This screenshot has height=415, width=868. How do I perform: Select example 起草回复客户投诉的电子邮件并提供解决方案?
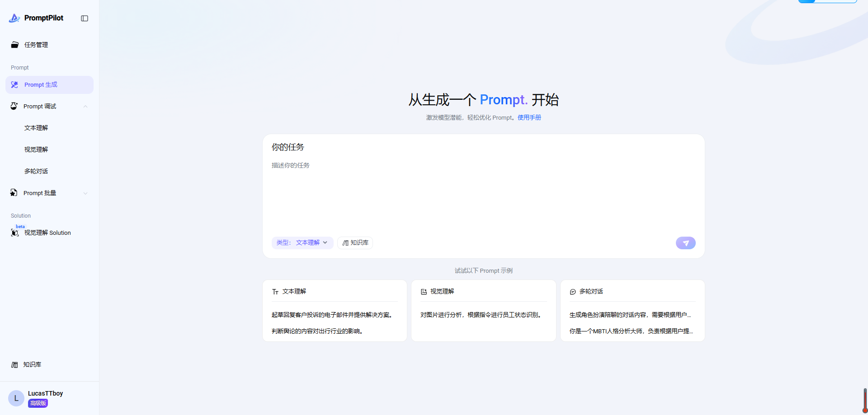(333, 315)
